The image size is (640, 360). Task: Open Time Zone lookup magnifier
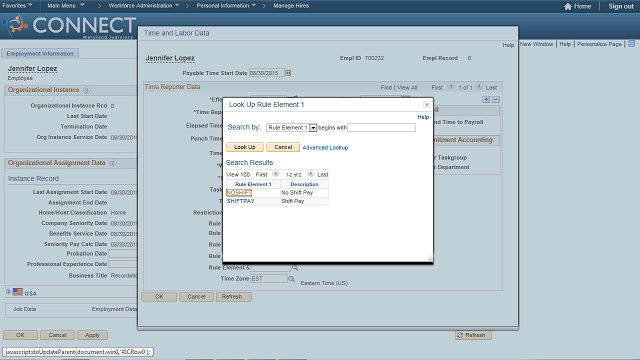click(x=291, y=279)
